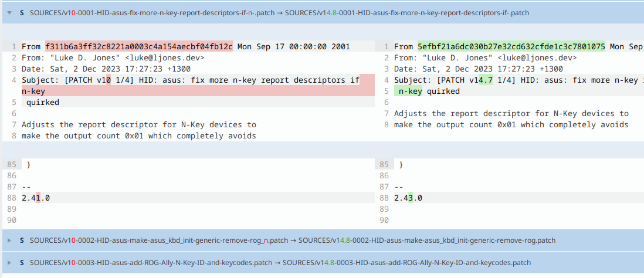Click the left closing brace on line 85
Screen dimensions: 644x278
(28, 165)
